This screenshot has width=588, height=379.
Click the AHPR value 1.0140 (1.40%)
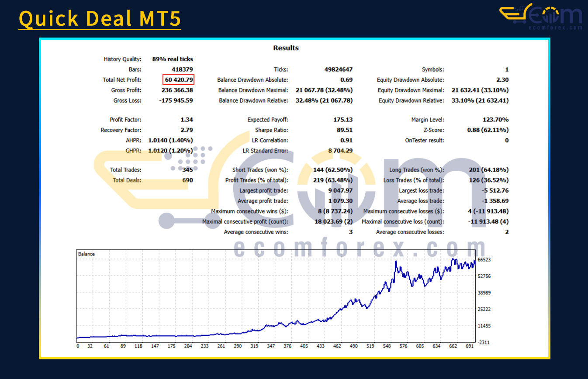click(x=171, y=141)
